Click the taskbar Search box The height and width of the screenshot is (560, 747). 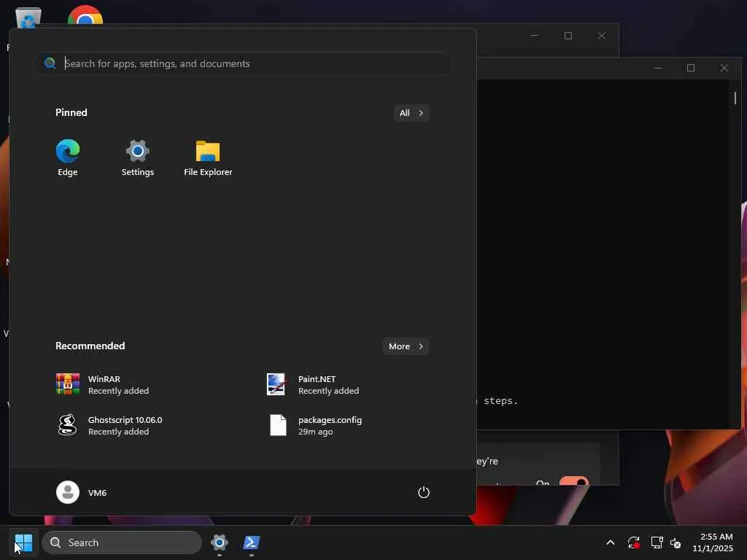point(122,542)
